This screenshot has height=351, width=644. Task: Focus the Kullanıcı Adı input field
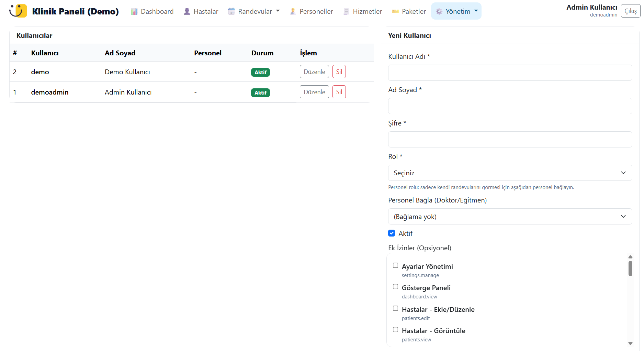coord(510,73)
